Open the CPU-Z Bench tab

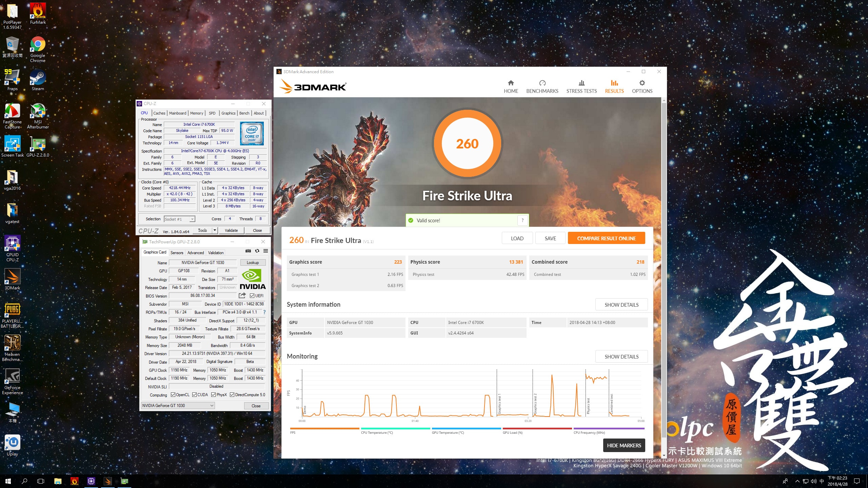pyautogui.click(x=244, y=113)
